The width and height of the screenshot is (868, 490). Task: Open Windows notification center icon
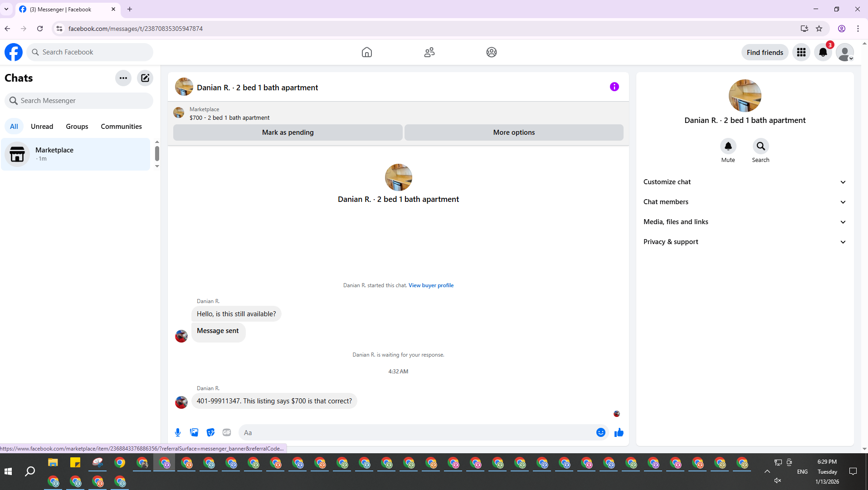853,471
